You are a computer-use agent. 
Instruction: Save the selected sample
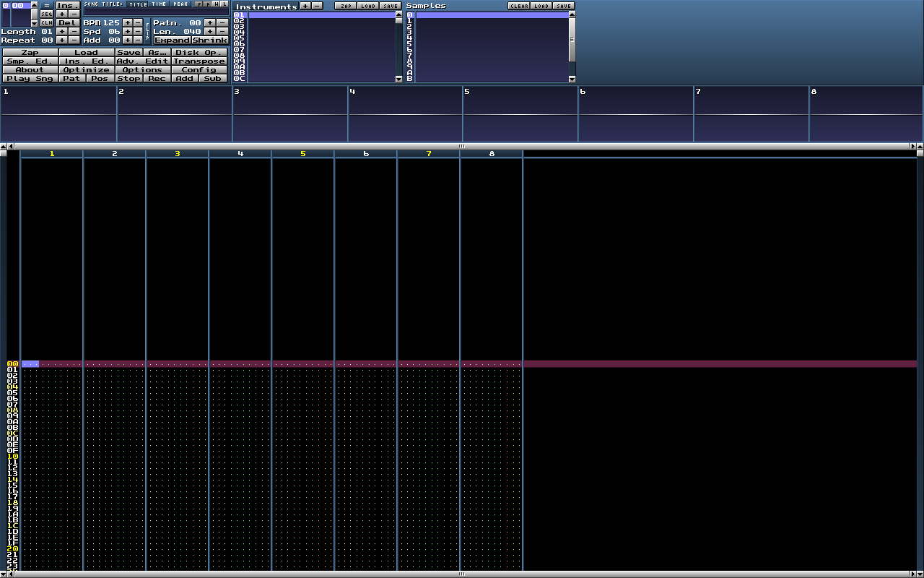[564, 6]
